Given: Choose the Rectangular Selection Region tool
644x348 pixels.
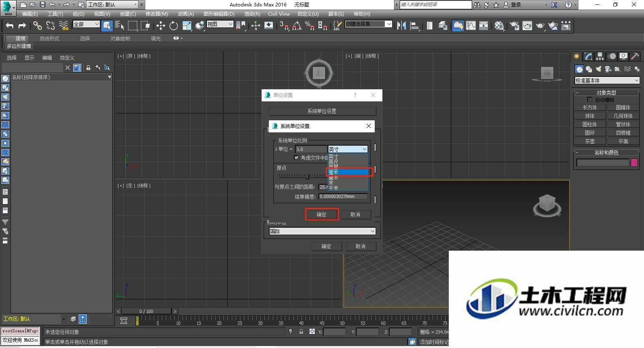Looking at the screenshot, I should [132, 26].
